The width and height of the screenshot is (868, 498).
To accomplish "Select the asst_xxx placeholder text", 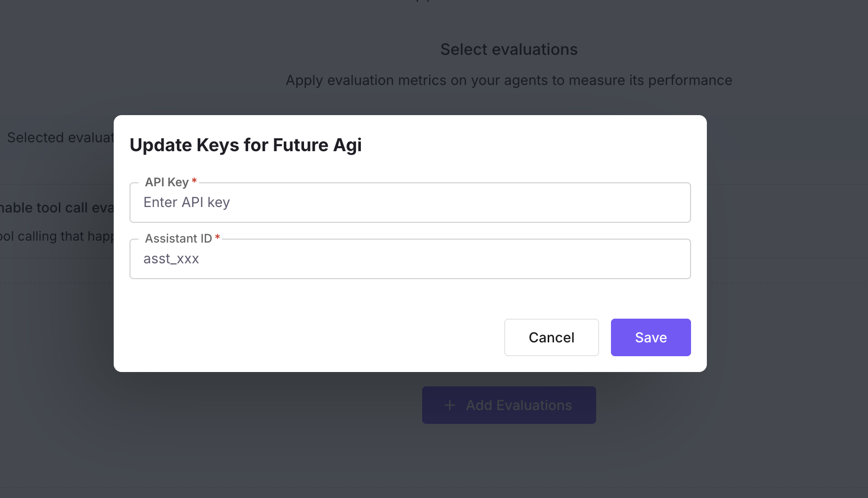I will [x=171, y=258].
